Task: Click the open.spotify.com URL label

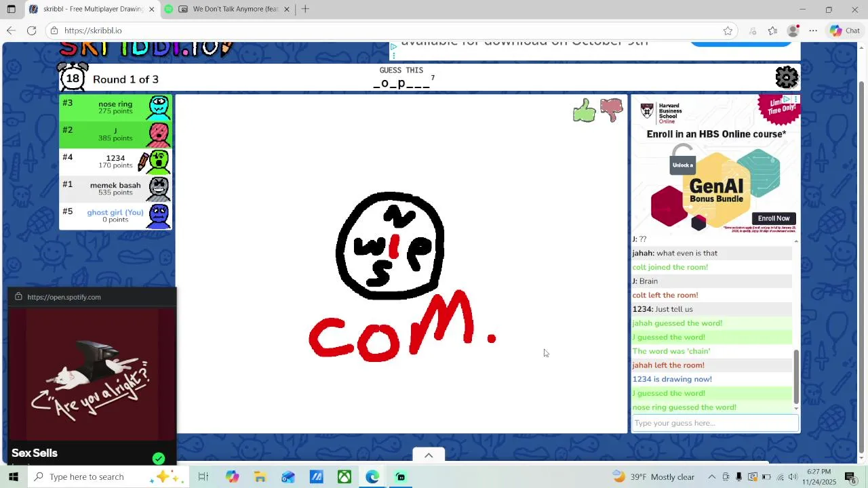Action: click(64, 297)
